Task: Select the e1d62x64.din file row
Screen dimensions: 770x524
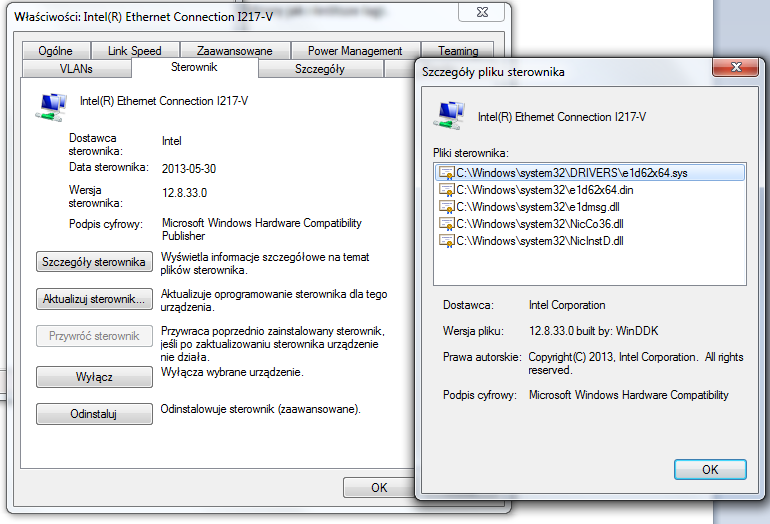Action: (589, 190)
